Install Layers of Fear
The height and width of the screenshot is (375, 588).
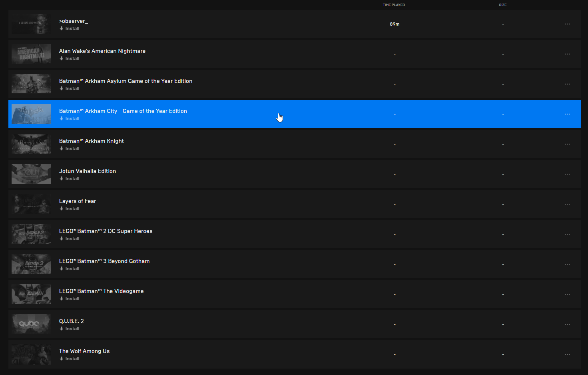pyautogui.click(x=70, y=209)
